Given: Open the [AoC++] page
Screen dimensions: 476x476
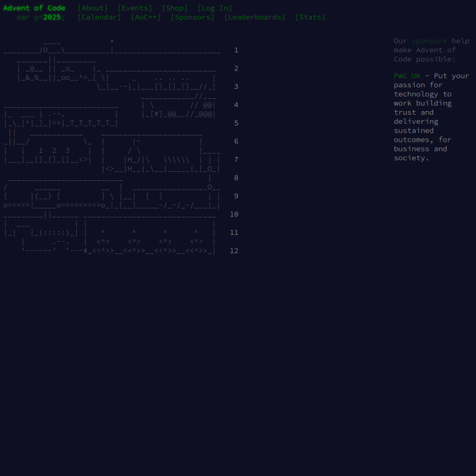Looking at the screenshot, I should [x=146, y=17].
